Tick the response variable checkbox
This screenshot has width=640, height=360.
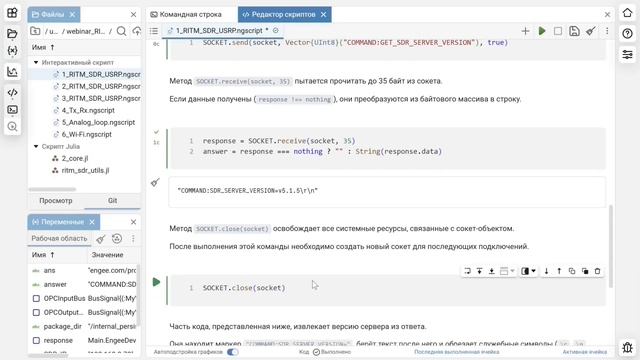[36, 340]
